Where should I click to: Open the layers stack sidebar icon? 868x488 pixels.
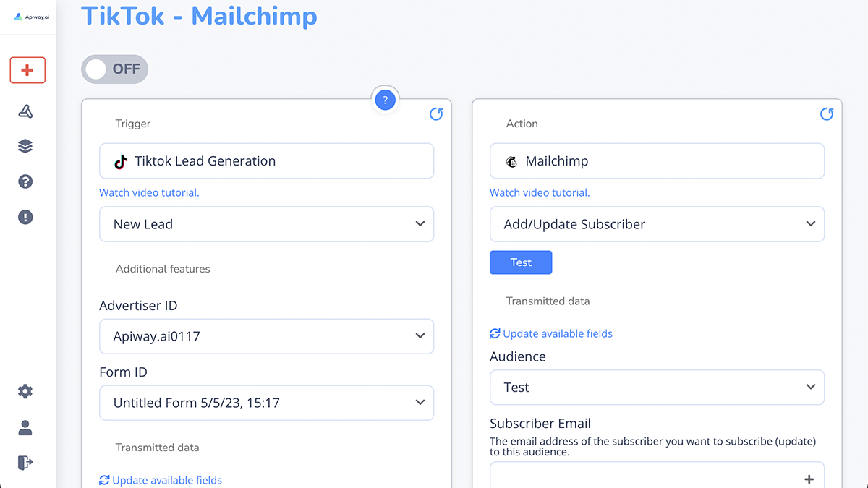pos(25,146)
